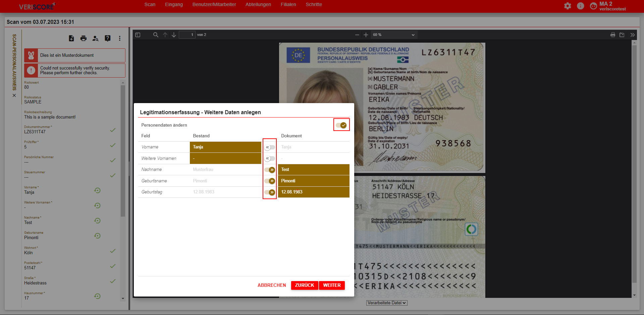Image resolution: width=644 pixels, height=315 pixels.
Task: Open the help question mark icon
Action: click(x=108, y=38)
